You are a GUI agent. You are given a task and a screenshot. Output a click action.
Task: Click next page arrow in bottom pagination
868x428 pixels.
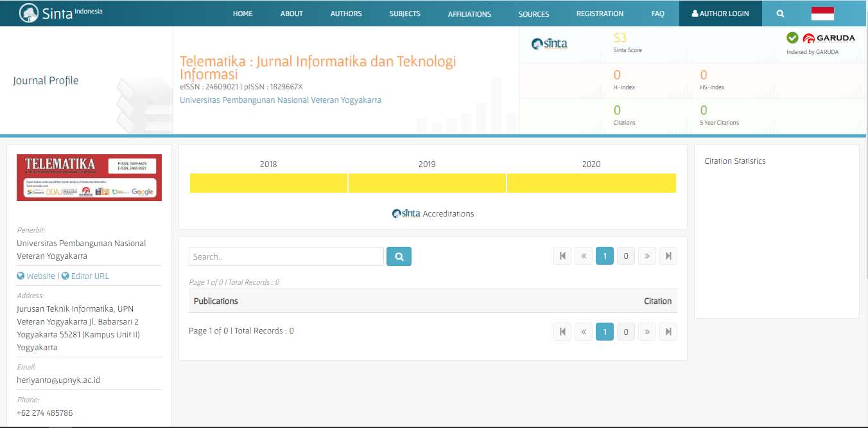point(647,332)
